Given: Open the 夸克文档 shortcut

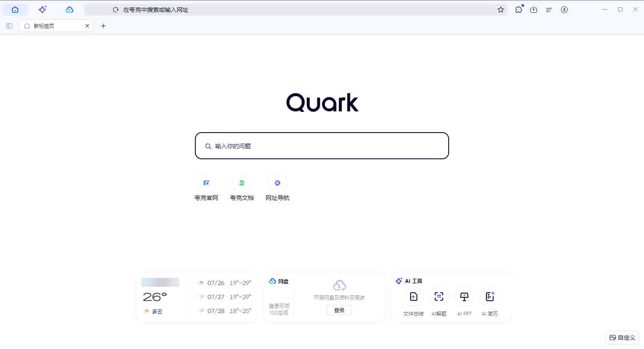Looking at the screenshot, I should click(242, 187).
